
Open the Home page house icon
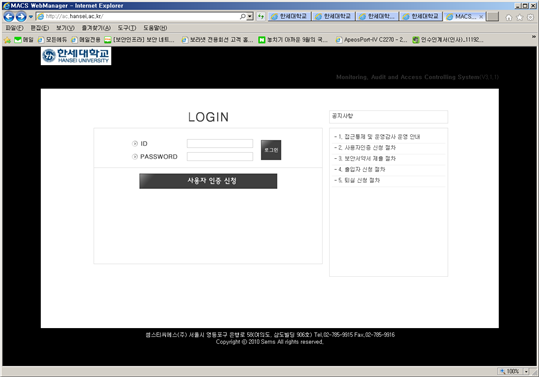pos(509,17)
